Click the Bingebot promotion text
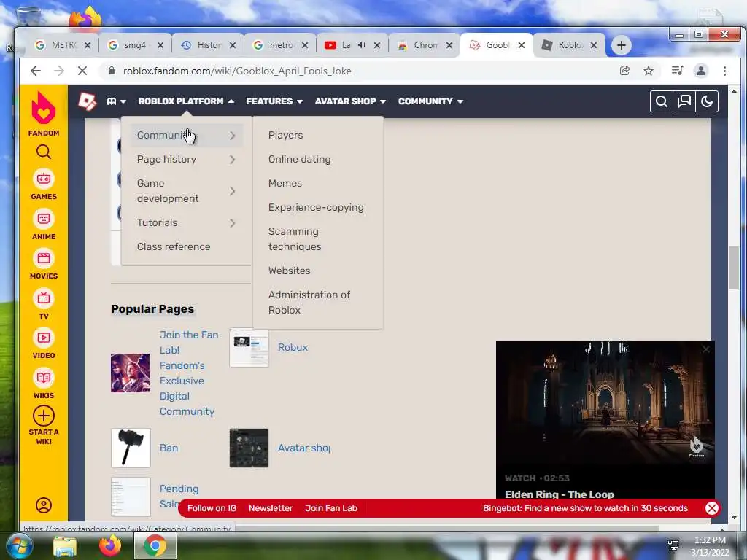Image resolution: width=747 pixels, height=560 pixels. coord(585,508)
